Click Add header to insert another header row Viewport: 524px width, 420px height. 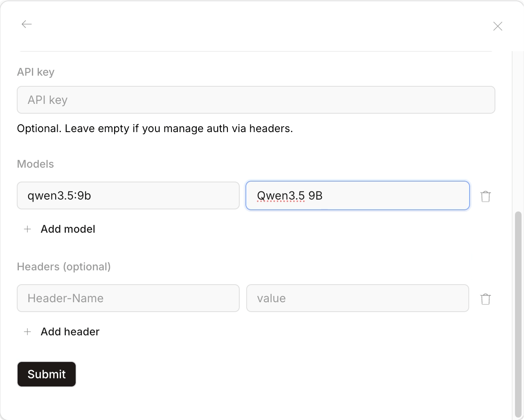click(70, 332)
